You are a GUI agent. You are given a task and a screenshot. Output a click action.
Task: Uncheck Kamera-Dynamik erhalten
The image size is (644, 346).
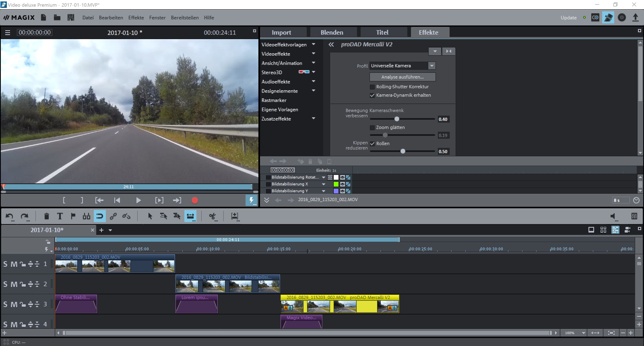pos(372,95)
